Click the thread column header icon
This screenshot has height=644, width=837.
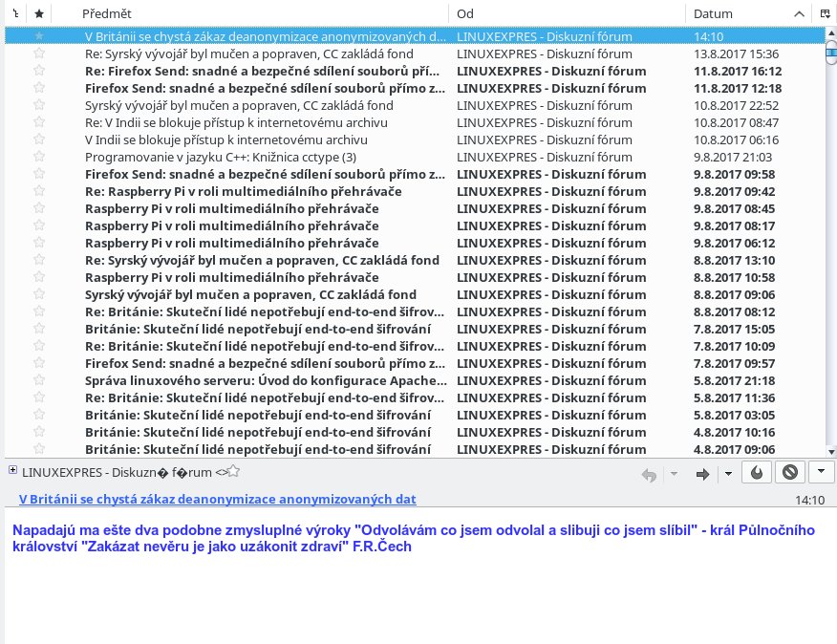coord(13,14)
